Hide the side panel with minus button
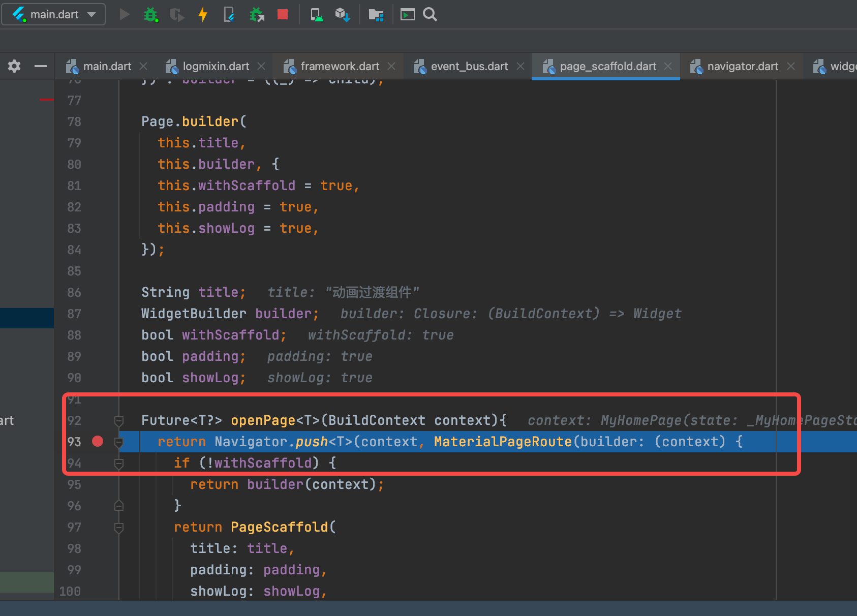This screenshot has height=616, width=857. (x=41, y=66)
